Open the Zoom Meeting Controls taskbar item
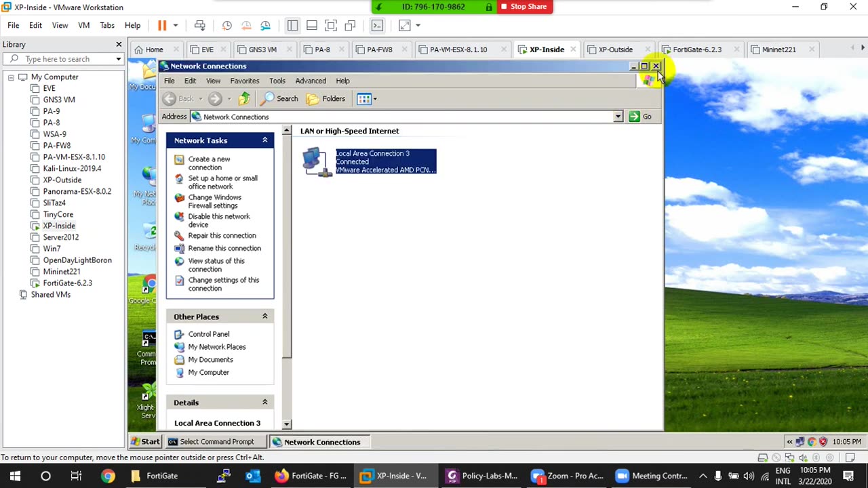Viewport: 868px width, 488px height. (x=652, y=476)
